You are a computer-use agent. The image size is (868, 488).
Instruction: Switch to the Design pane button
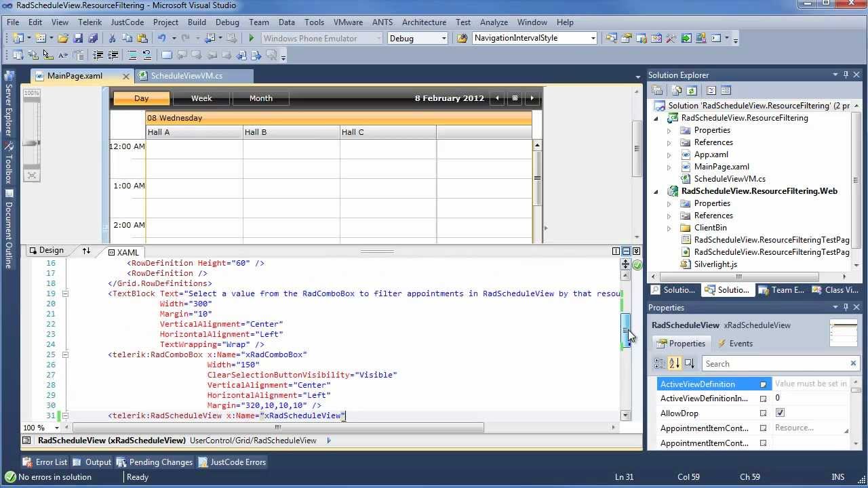click(x=45, y=251)
